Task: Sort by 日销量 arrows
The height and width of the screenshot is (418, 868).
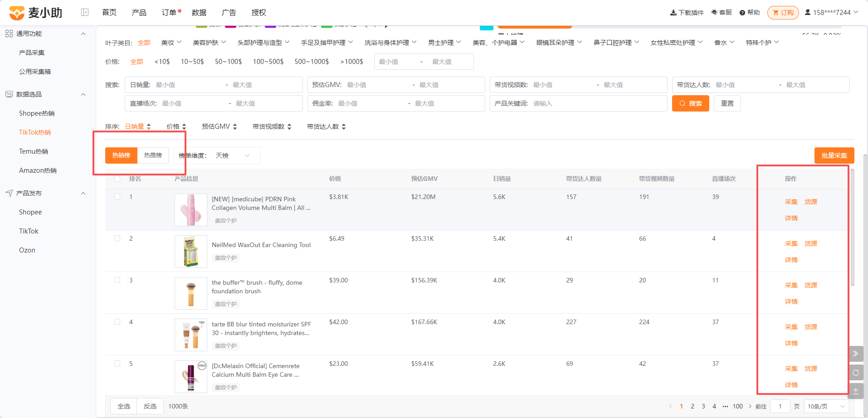Action: click(149, 127)
